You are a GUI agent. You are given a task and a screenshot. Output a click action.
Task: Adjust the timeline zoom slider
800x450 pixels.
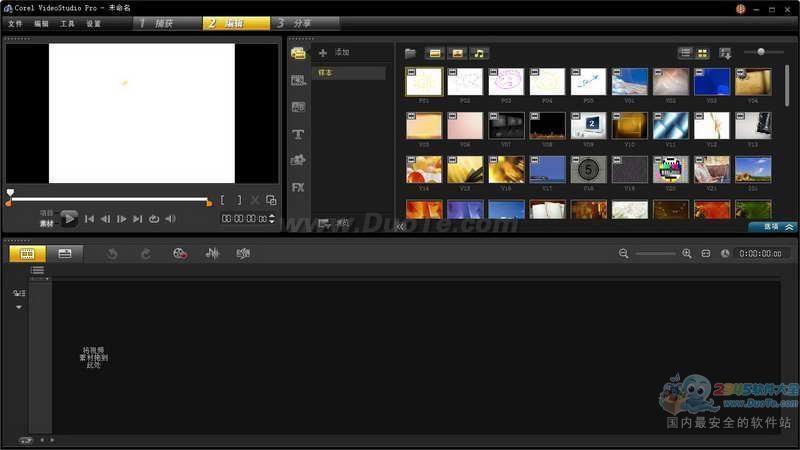[655, 254]
